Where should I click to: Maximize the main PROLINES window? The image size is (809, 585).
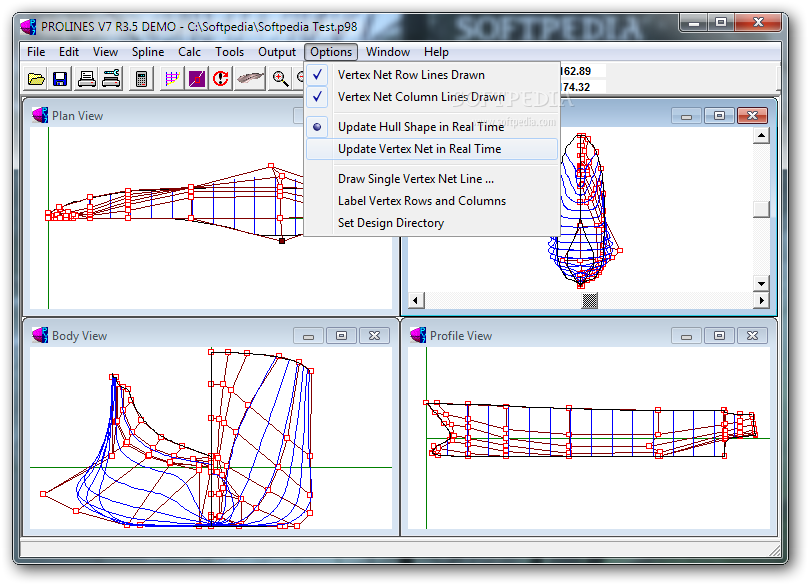[x=721, y=23]
